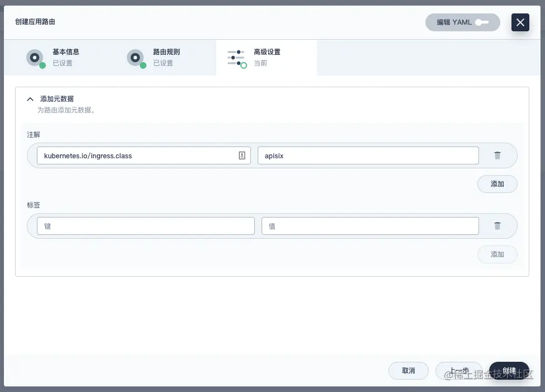This screenshot has height=392, width=545.
Task: Delete the kubernetes.io/ingress.class annotation row
Action: [497, 155]
